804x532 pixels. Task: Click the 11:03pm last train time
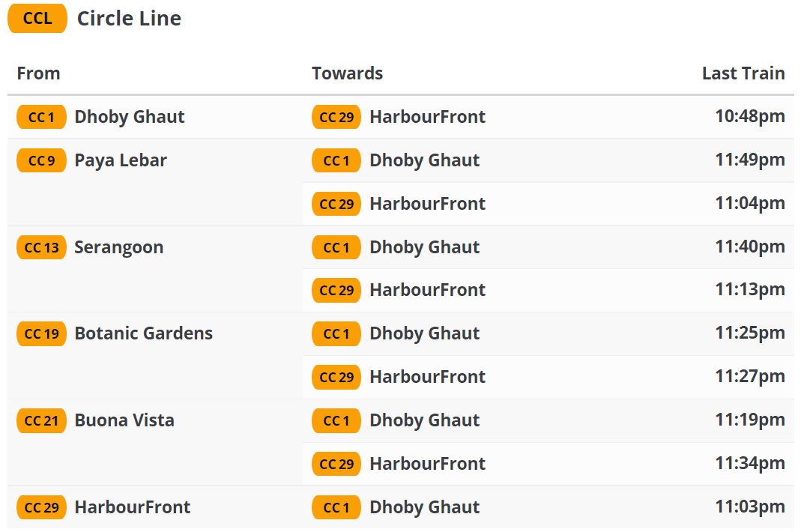749,507
